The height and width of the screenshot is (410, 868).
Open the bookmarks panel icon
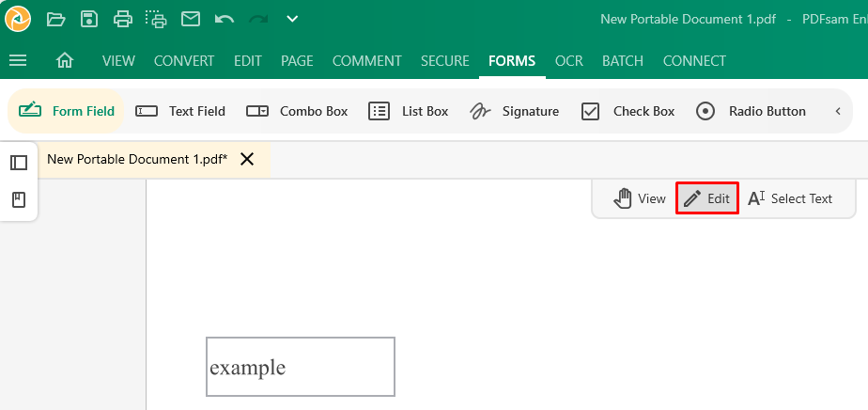(19, 199)
